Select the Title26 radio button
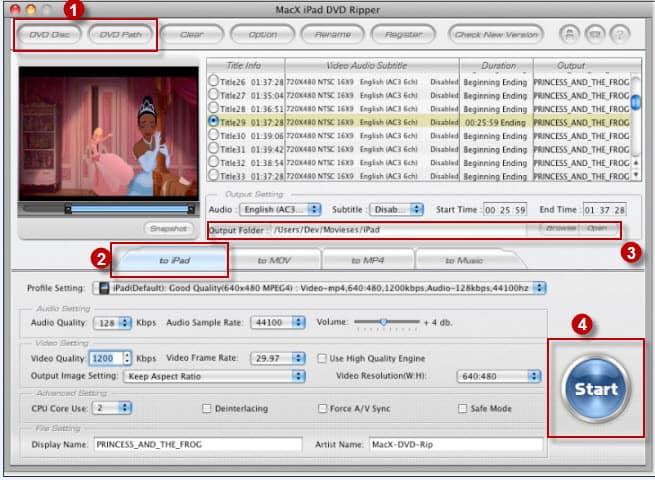 (213, 80)
